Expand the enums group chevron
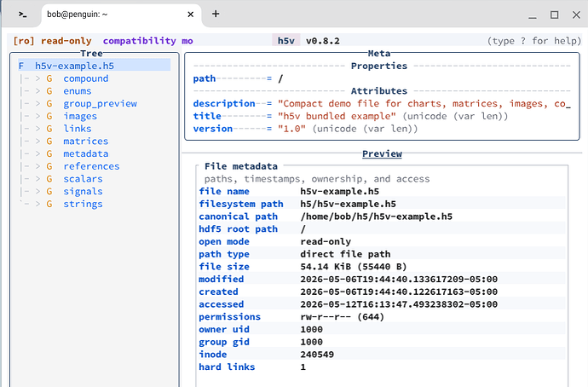Image resolution: width=588 pixels, height=387 pixels. click(37, 90)
